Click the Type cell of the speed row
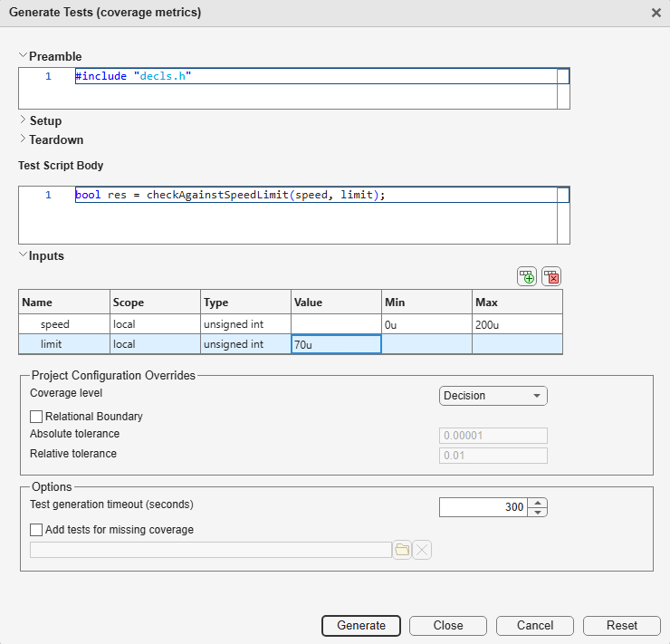This screenshot has height=644, width=670. 245,324
